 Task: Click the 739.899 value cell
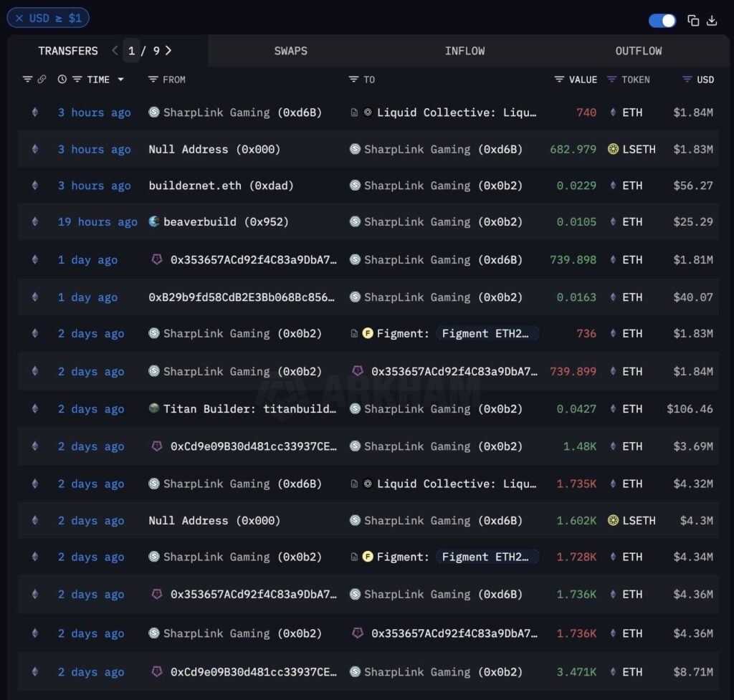573,372
